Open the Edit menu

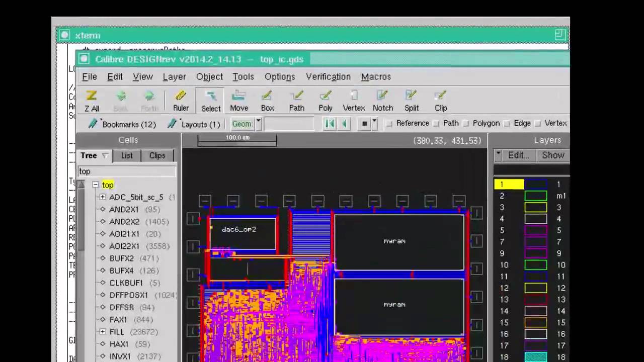(115, 76)
